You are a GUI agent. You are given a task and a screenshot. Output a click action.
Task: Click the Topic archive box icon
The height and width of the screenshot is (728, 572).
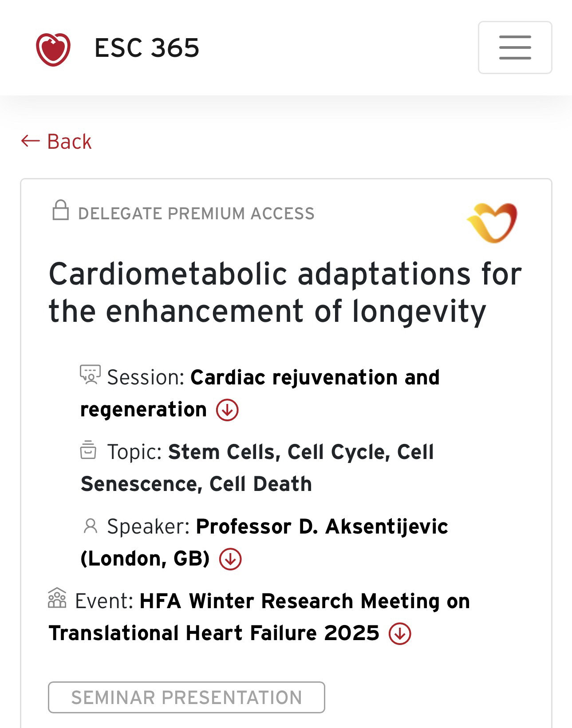tap(88, 450)
